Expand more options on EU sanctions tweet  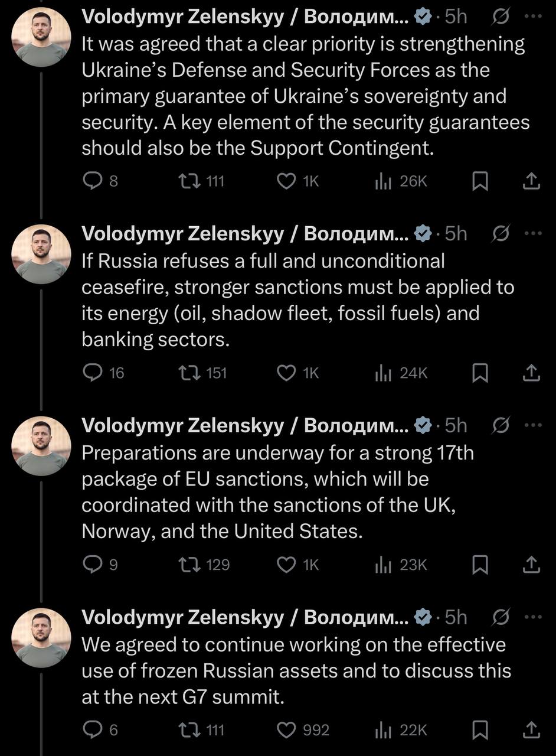(532, 425)
